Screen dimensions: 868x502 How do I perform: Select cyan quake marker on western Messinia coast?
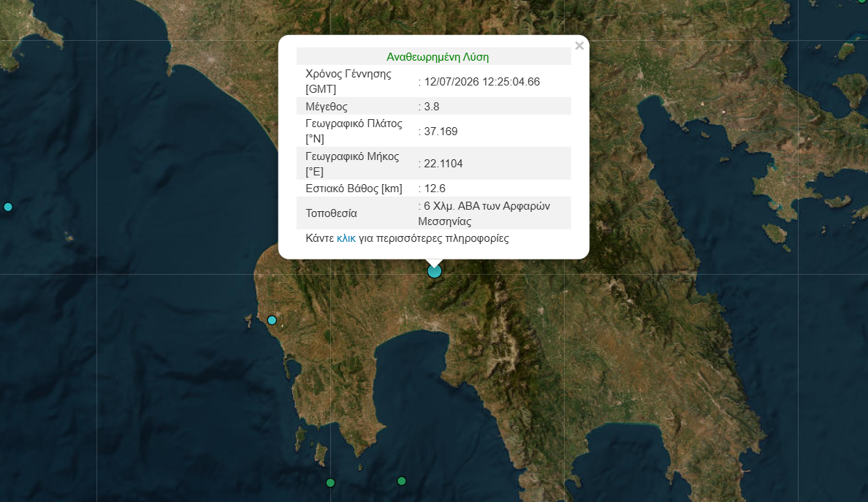pyautogui.click(x=272, y=320)
